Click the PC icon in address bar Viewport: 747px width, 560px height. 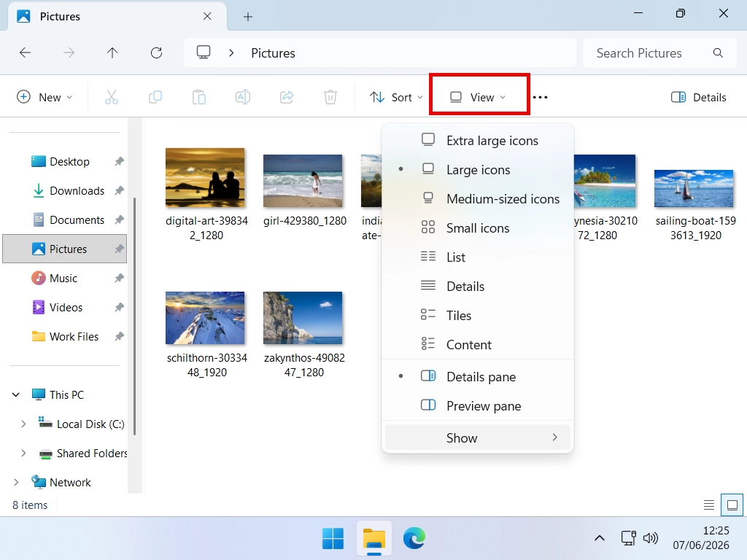tap(204, 52)
